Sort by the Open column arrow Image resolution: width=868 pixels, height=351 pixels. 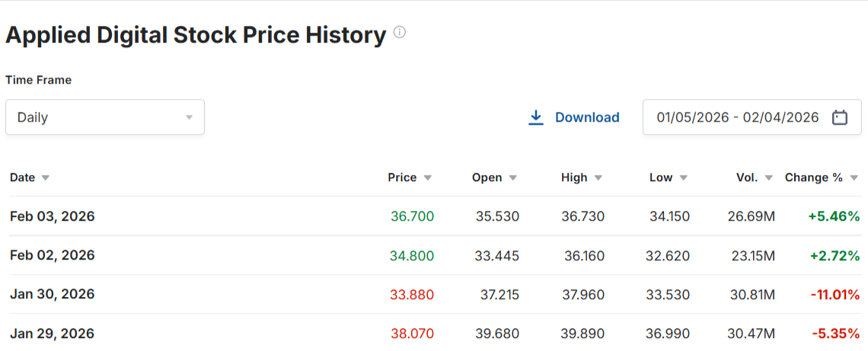pos(513,177)
